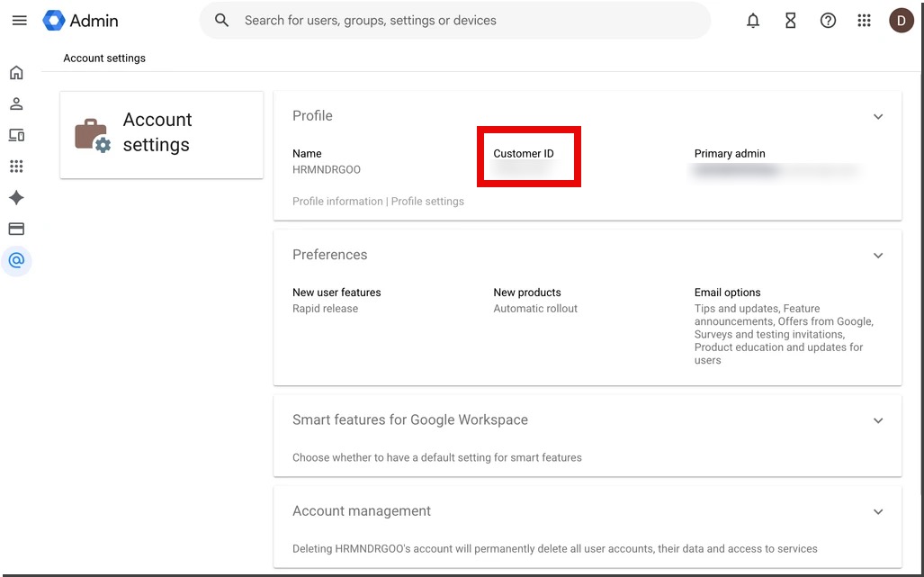The width and height of the screenshot is (924, 577).
Task: Click the Account management heading
Action: point(362,511)
